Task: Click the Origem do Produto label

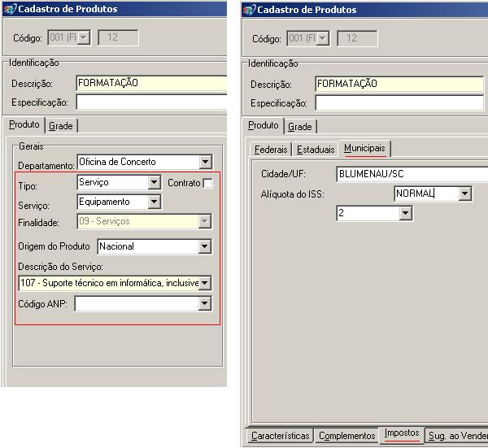Action: 54,246
